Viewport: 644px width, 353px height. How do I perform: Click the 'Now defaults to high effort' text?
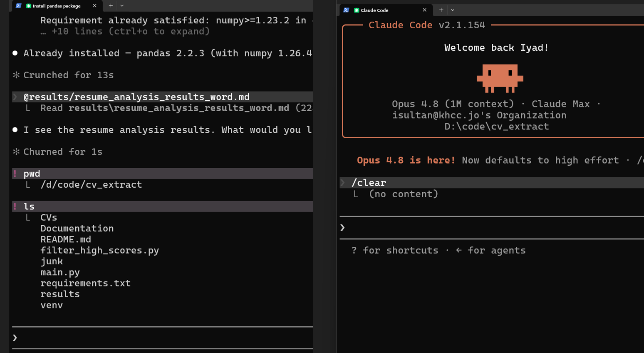tap(540, 160)
